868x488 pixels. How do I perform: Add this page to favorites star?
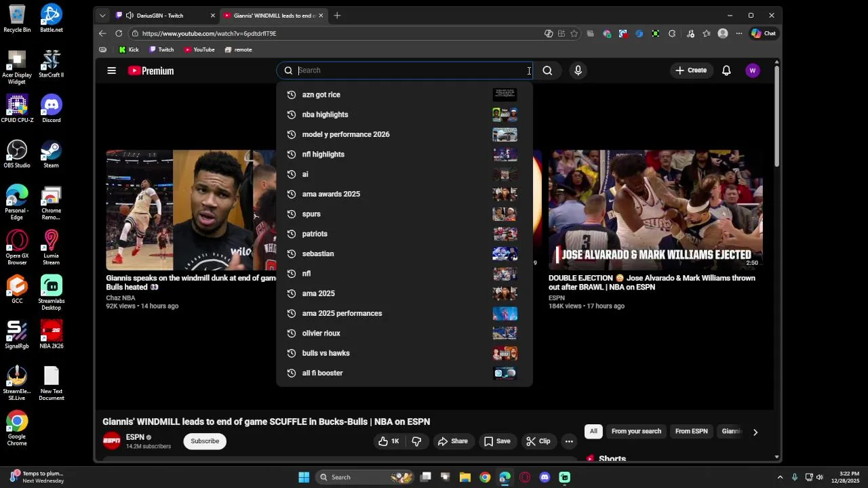pyautogui.click(x=574, y=33)
